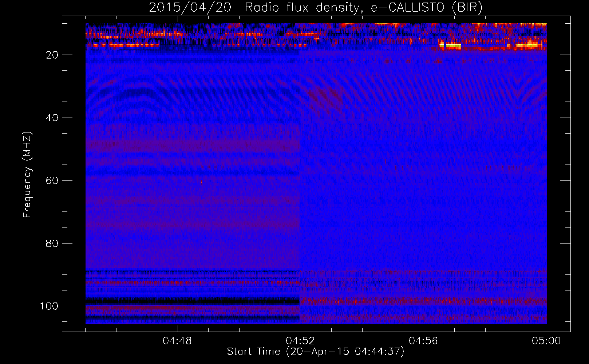The image size is (589, 364).
Task: Click the 04:56 time tick label
Action: (x=423, y=341)
